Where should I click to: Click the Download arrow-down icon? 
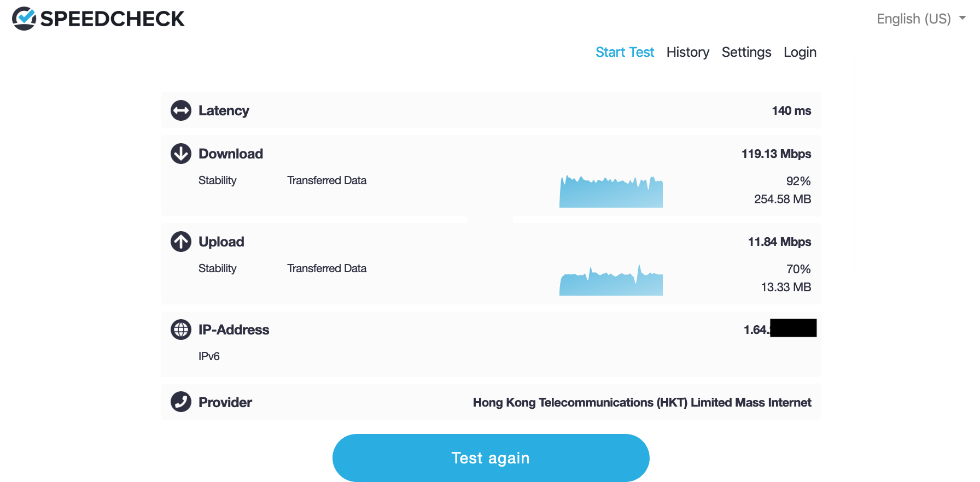(181, 154)
